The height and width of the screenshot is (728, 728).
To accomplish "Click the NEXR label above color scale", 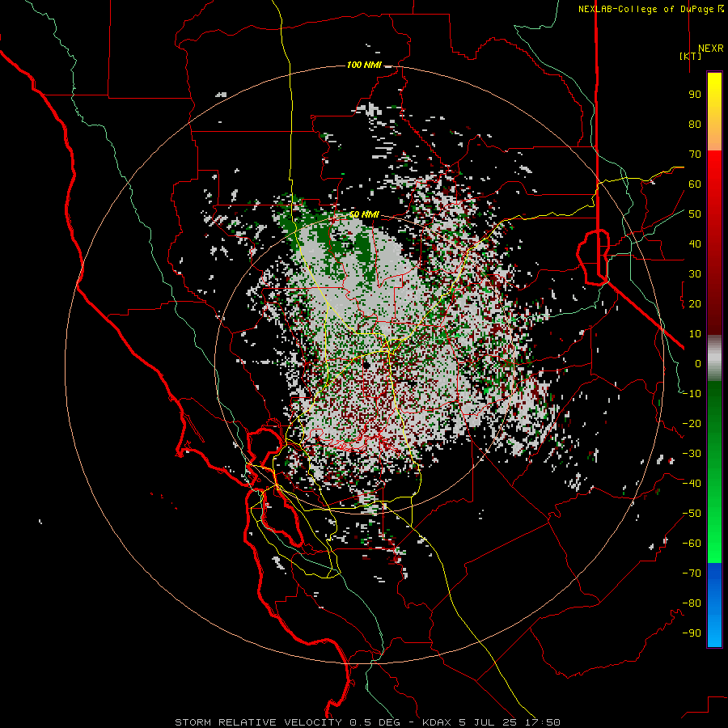I will point(711,49).
